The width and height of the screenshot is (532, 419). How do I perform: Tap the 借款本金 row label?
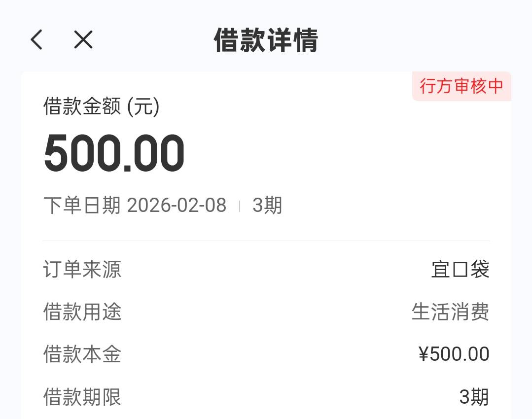(82, 354)
